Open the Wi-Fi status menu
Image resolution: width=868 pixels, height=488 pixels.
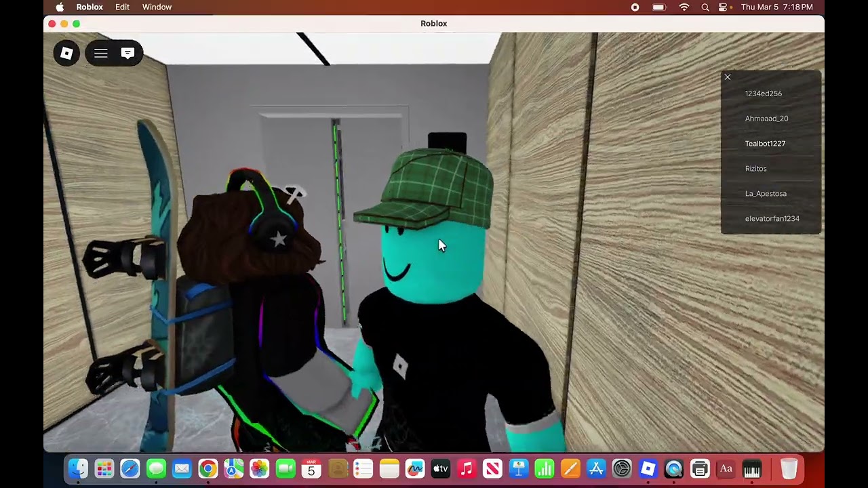point(684,7)
